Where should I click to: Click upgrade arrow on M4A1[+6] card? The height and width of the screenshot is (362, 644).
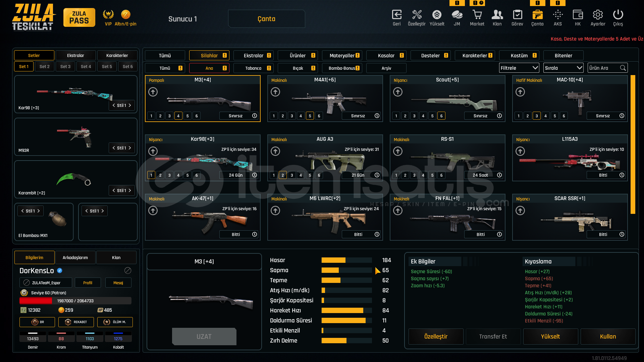pyautogui.click(x=275, y=92)
